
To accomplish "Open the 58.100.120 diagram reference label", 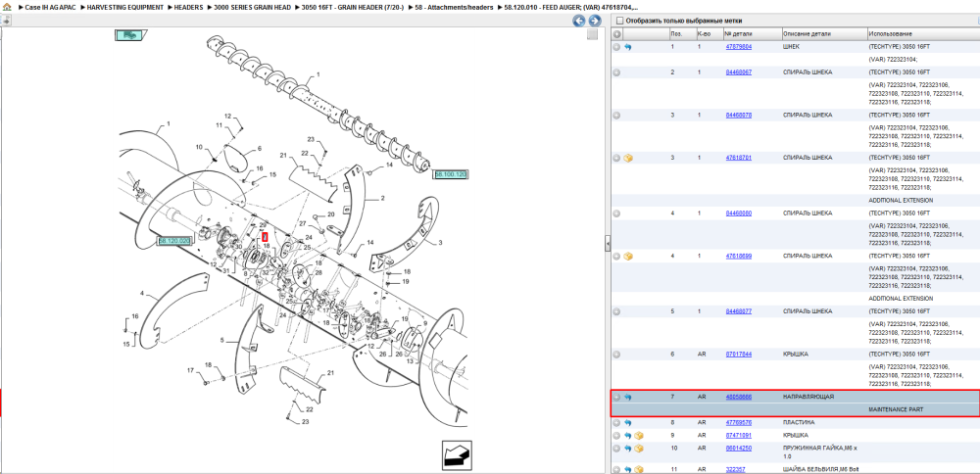I will click(451, 174).
